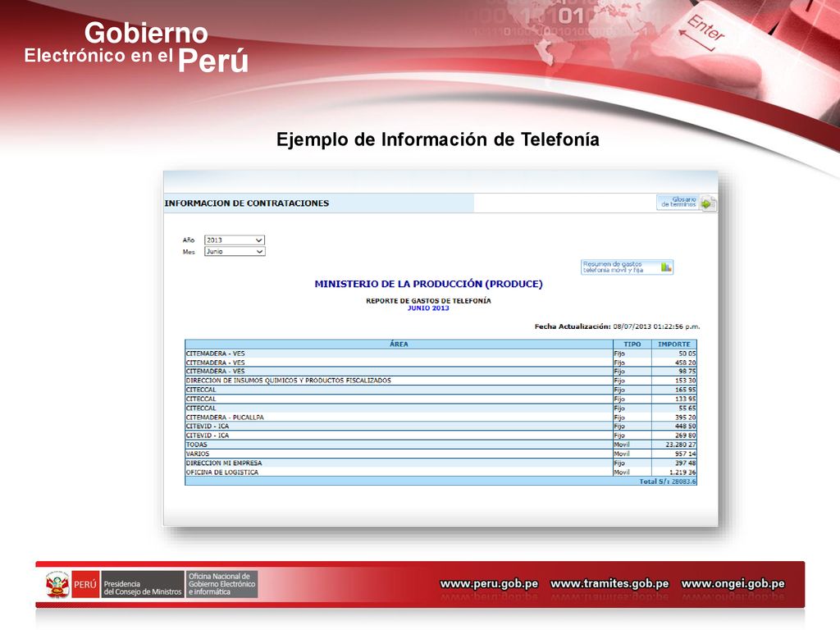Open the www.peru.gob.pe link
840x630 pixels.
point(489,583)
